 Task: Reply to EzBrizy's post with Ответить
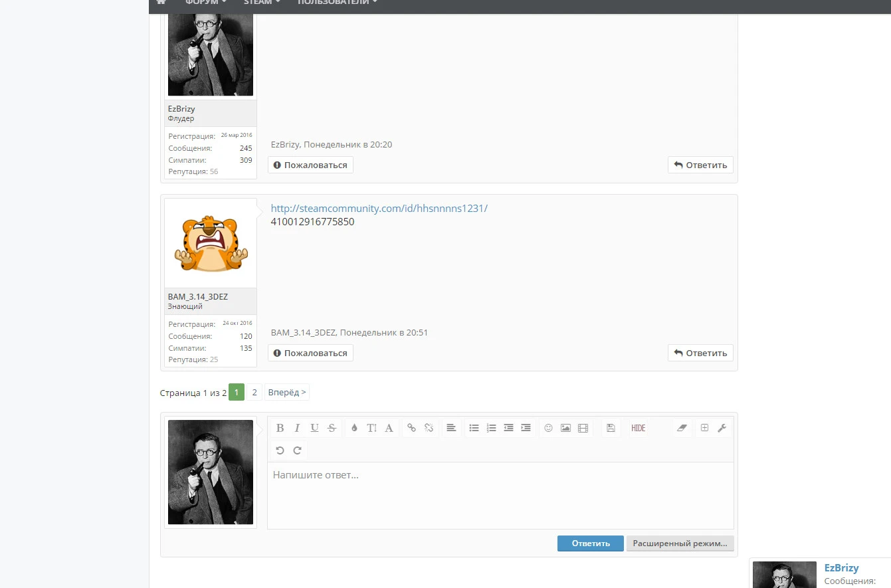[x=700, y=165]
